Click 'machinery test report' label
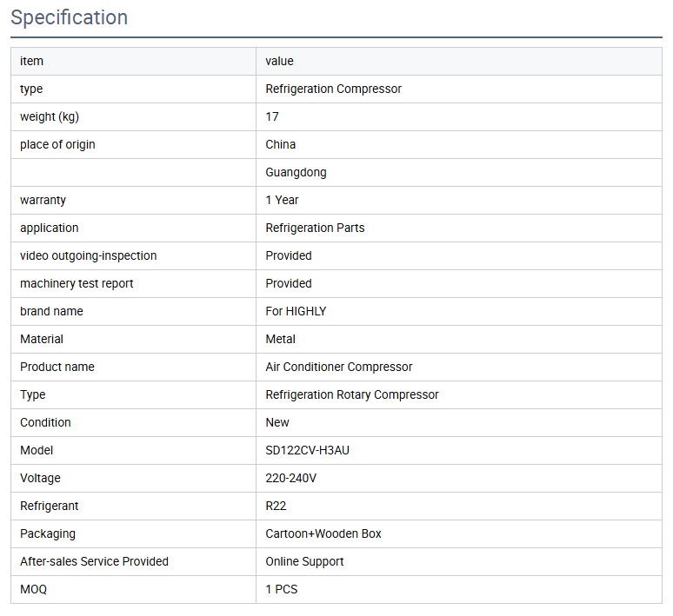This screenshot has height=616, width=673. (x=77, y=283)
